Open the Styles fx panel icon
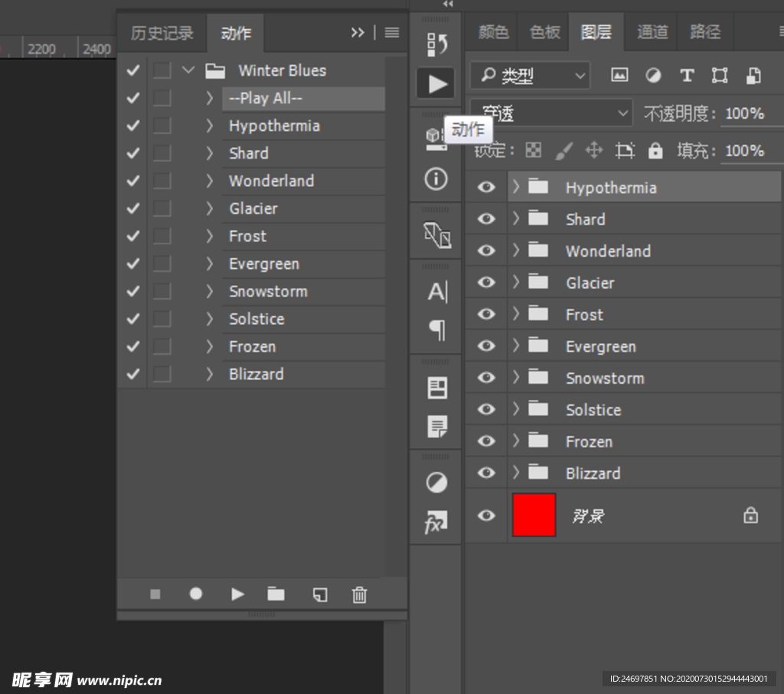The height and width of the screenshot is (694, 784). coord(436,524)
